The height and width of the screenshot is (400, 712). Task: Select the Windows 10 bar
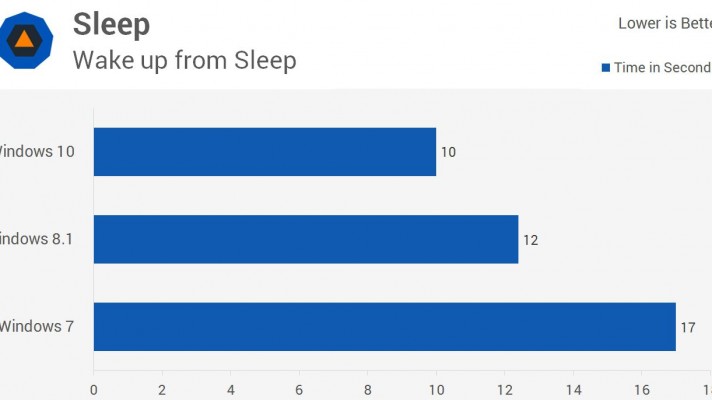265,152
